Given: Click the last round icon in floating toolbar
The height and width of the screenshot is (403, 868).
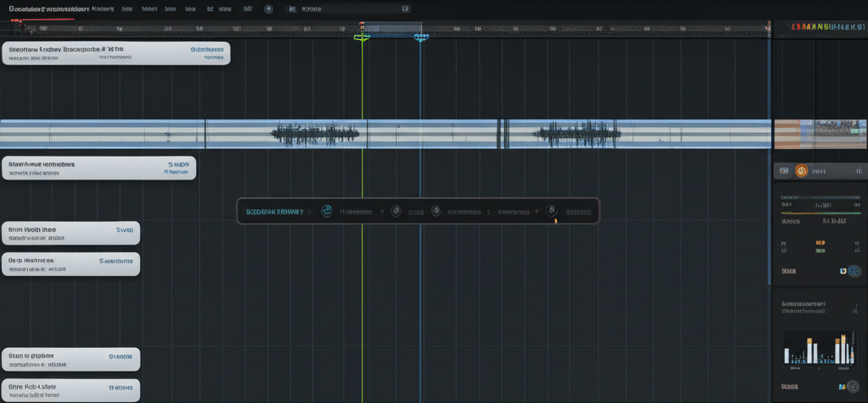Looking at the screenshot, I should click(x=550, y=211).
